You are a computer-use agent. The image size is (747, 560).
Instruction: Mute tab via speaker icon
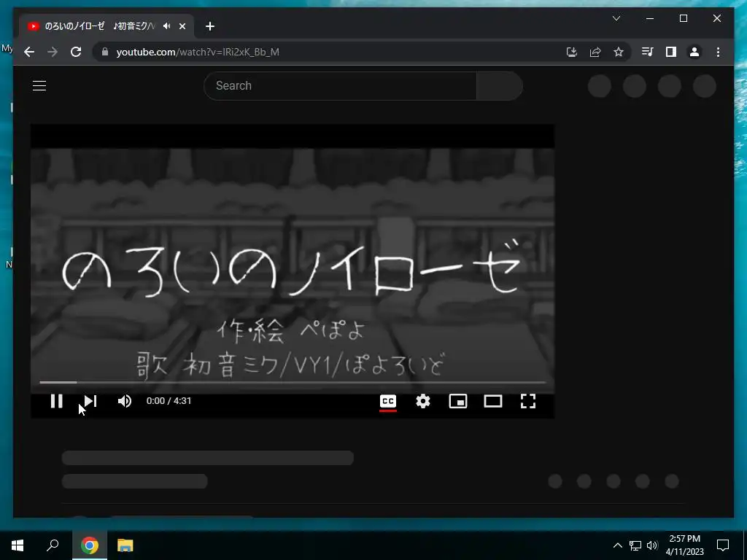point(166,26)
